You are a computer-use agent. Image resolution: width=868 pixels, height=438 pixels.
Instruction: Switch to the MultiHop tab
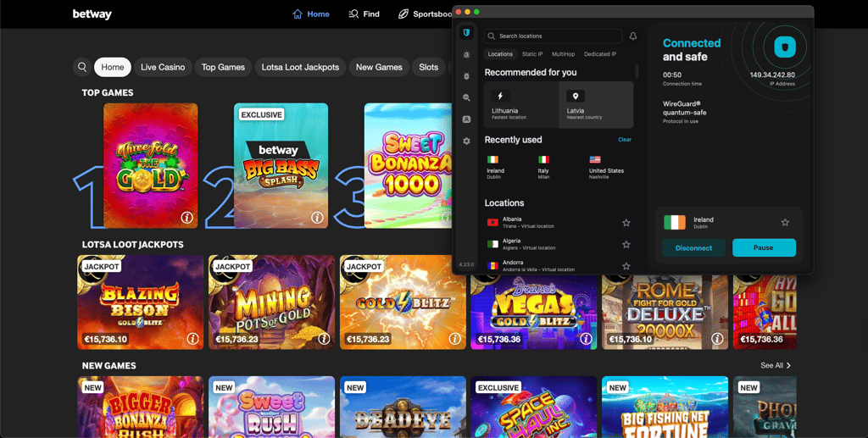pyautogui.click(x=563, y=54)
